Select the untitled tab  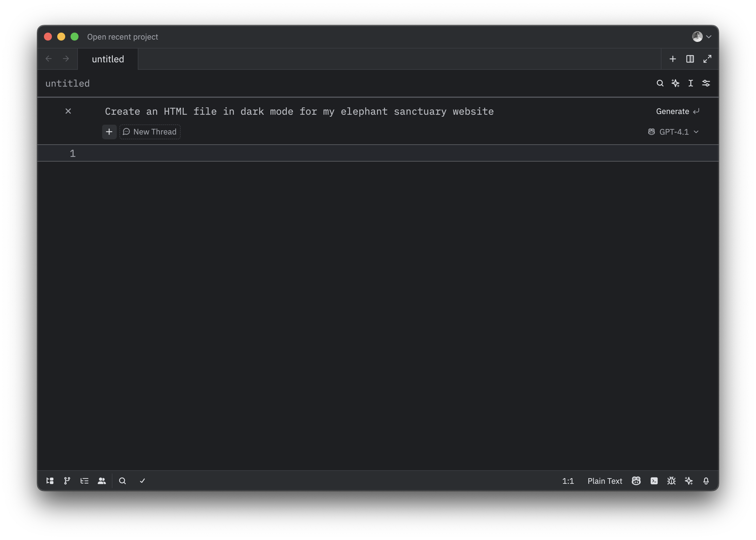pyautogui.click(x=108, y=59)
